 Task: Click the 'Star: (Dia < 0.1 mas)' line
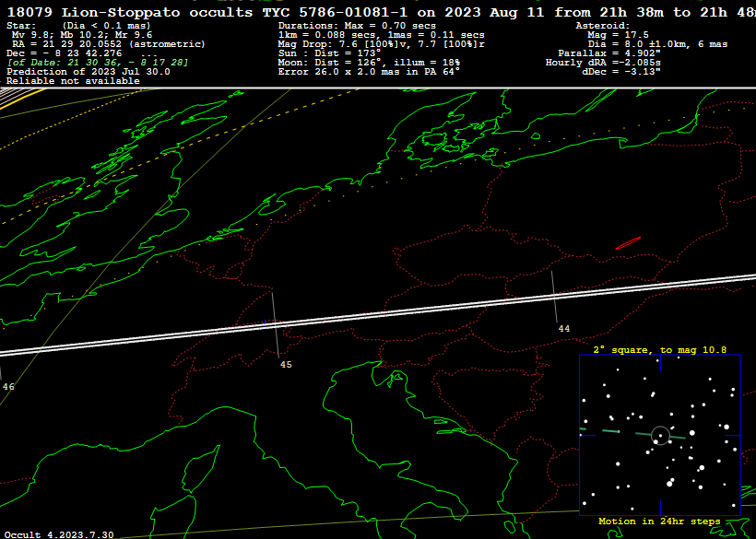pos(78,26)
